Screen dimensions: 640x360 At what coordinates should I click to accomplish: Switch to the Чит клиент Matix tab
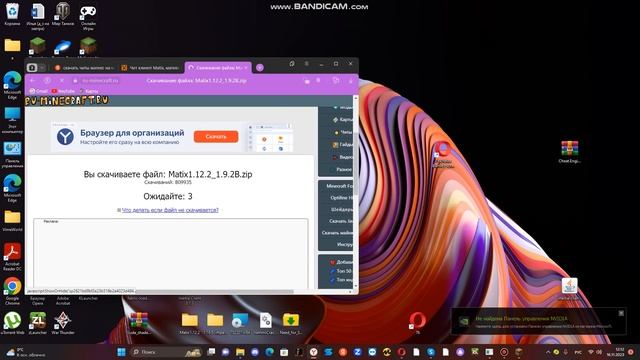coord(151,68)
